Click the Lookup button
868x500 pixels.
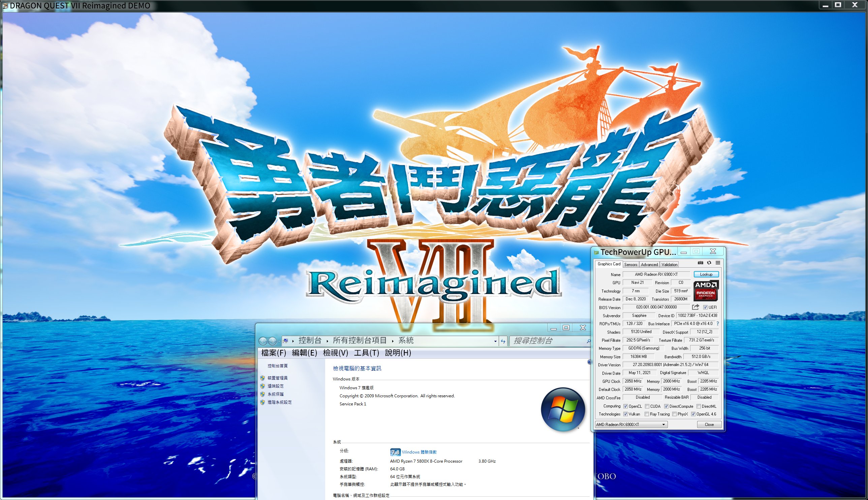[x=706, y=274]
